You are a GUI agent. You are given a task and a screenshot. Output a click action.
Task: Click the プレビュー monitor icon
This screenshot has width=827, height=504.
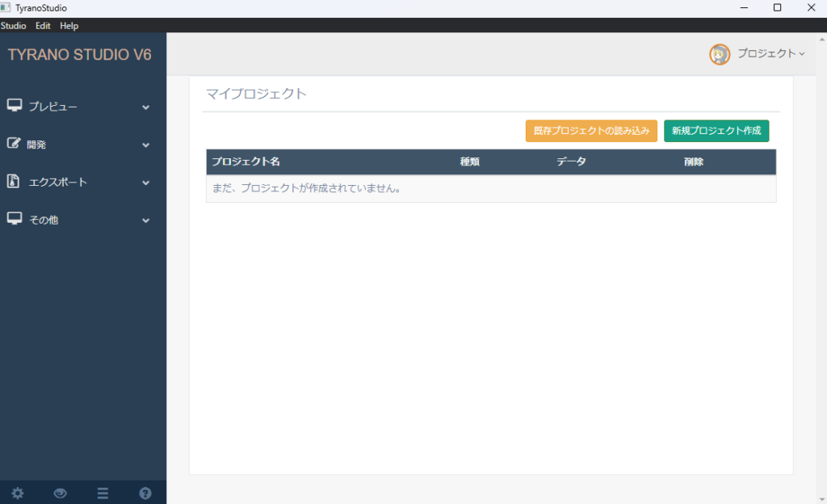pos(15,106)
